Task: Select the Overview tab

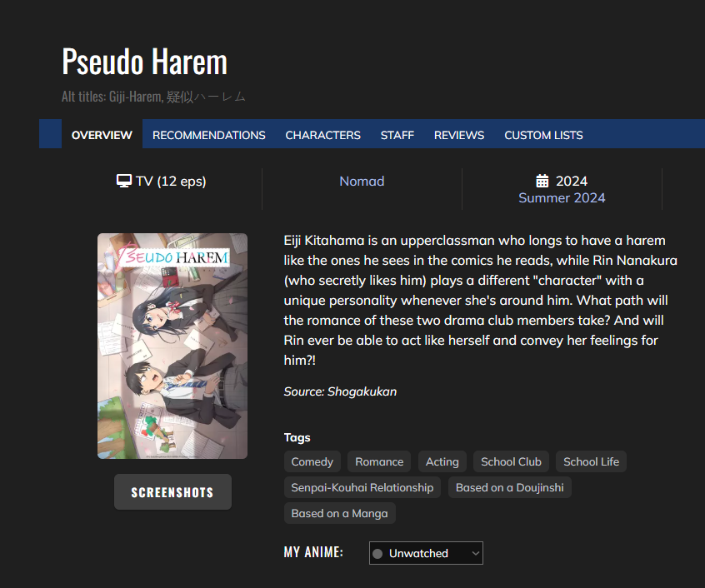Action: click(102, 135)
